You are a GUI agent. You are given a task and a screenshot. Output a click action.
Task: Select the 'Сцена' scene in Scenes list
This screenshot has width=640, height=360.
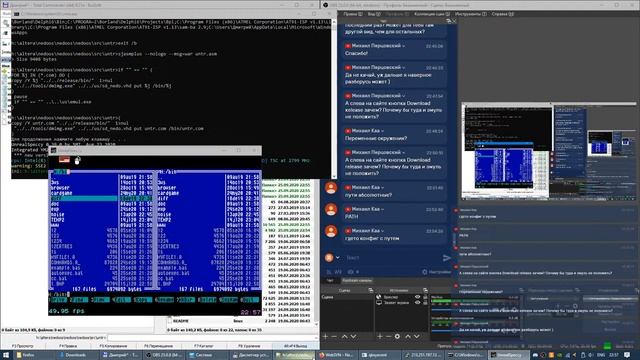pos(347,297)
